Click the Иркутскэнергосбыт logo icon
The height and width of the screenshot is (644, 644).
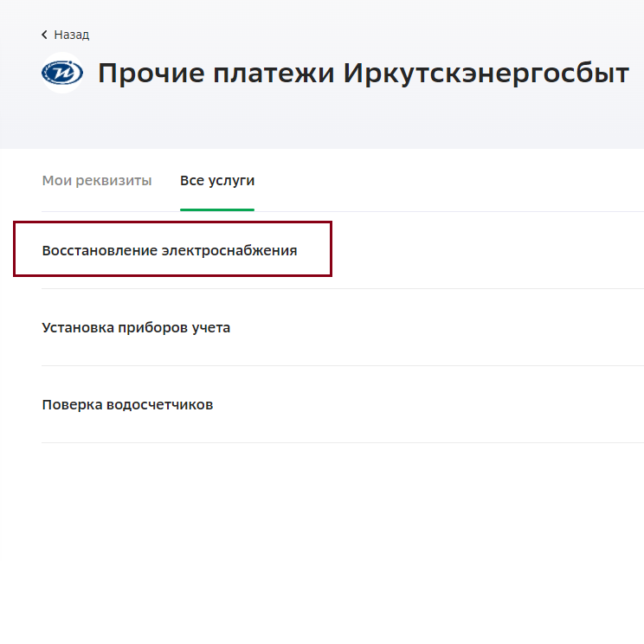(x=62, y=73)
